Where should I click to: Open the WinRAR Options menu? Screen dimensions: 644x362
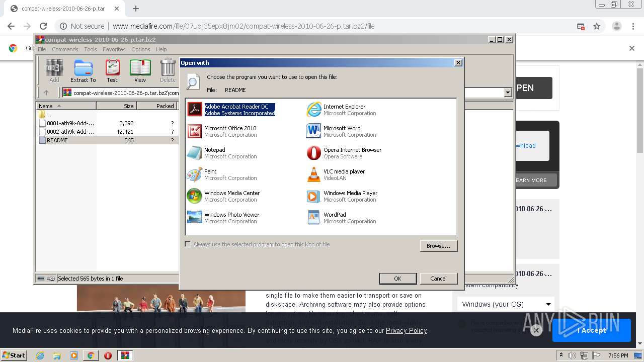tap(141, 49)
